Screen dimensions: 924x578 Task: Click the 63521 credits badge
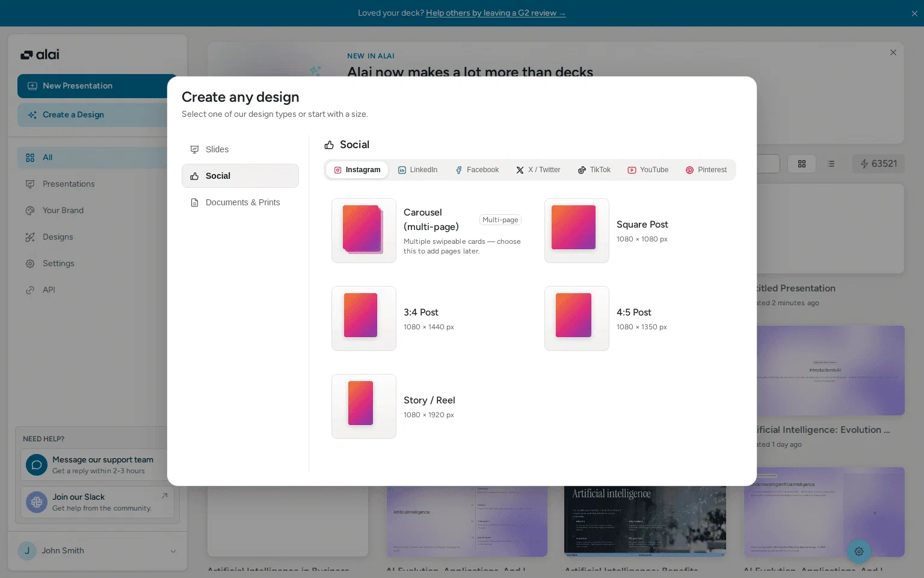click(878, 164)
